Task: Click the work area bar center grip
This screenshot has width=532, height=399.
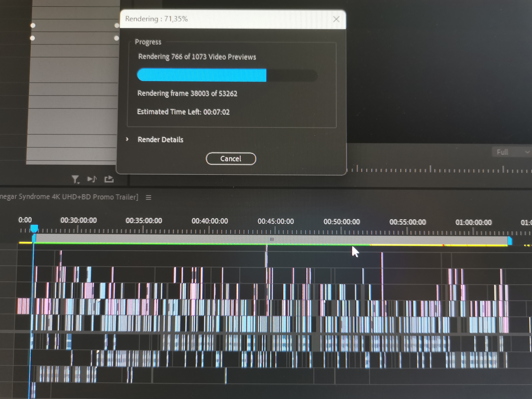Action: pos(272,239)
